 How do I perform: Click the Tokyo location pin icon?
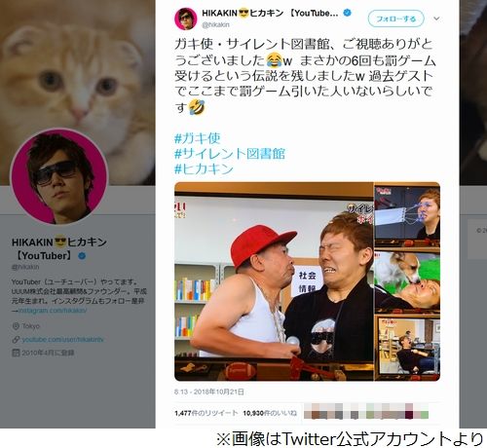[16, 326]
